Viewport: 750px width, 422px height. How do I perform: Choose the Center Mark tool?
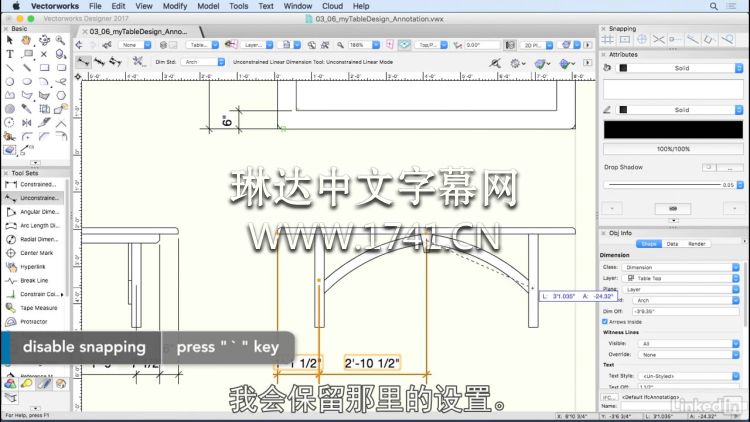33,253
